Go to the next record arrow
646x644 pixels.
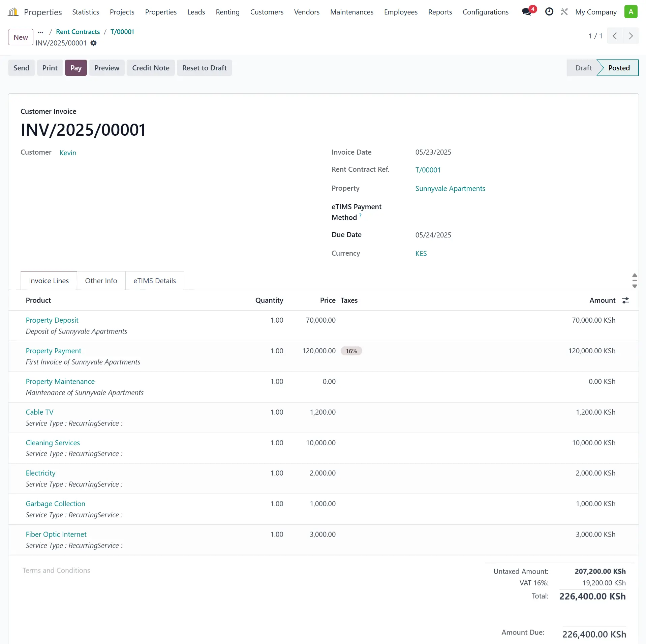tap(630, 36)
